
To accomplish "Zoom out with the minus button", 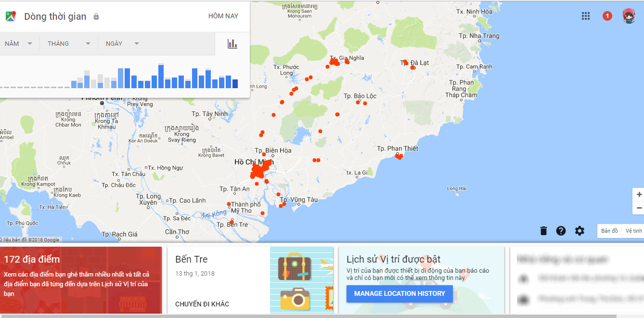I will point(639,208).
